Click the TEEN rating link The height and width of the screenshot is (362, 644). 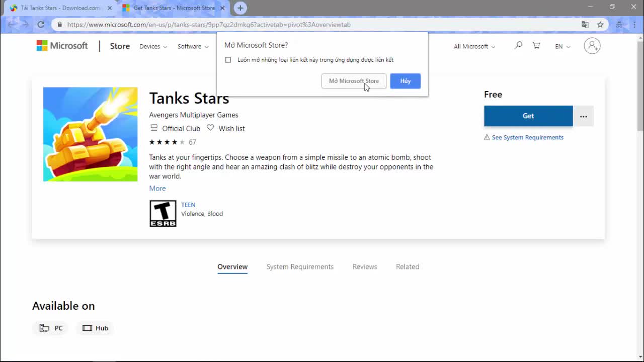pyautogui.click(x=188, y=205)
